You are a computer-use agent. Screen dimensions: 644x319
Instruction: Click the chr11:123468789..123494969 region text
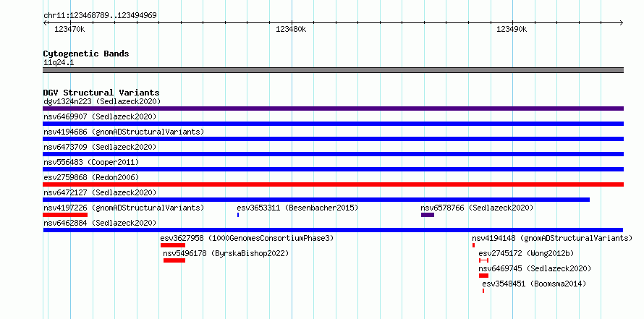(x=100, y=16)
